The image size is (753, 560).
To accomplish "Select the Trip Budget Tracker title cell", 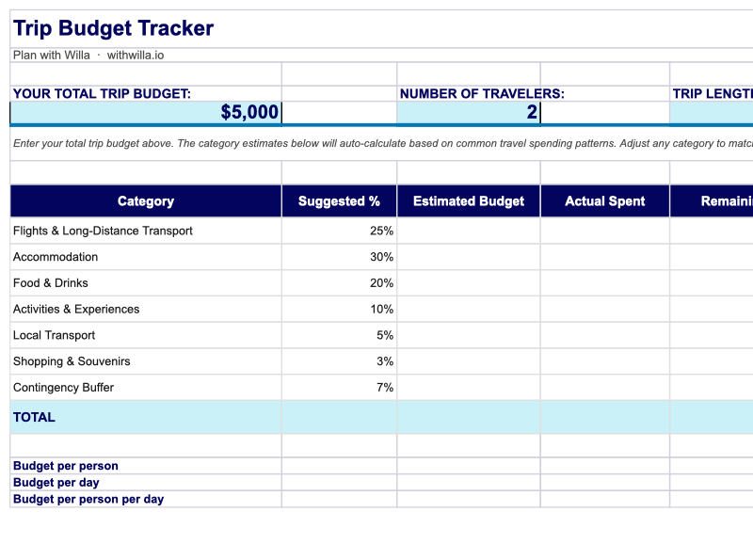I will tap(114, 29).
